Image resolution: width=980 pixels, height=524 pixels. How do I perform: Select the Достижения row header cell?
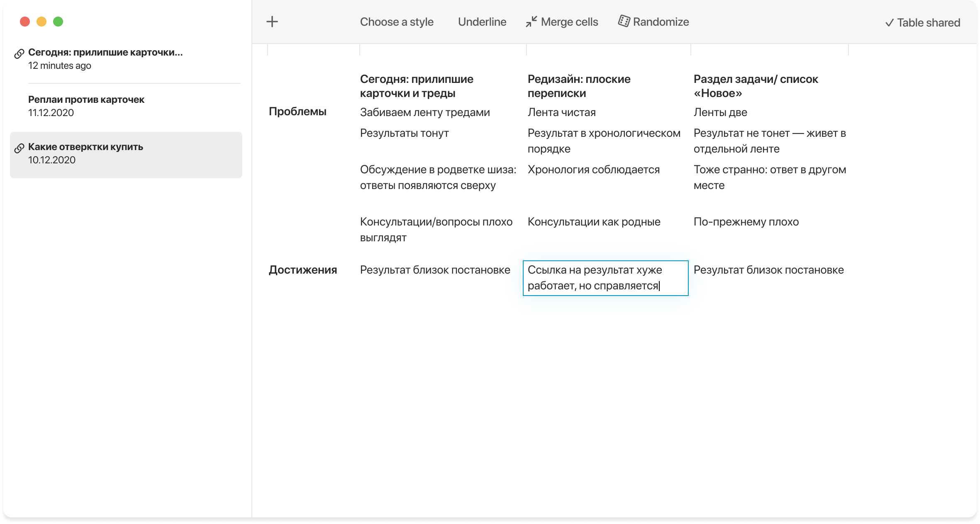click(x=302, y=270)
